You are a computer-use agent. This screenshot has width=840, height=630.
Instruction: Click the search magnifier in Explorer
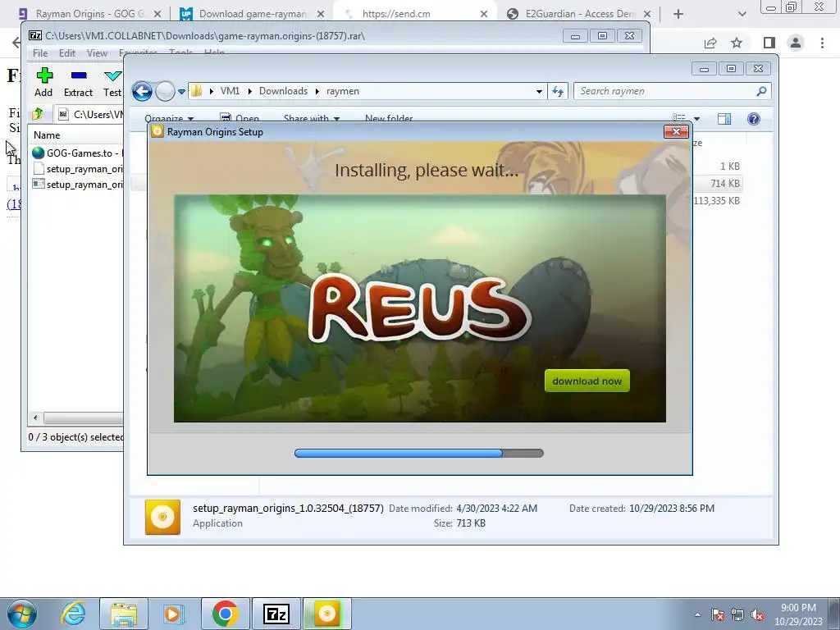(761, 91)
